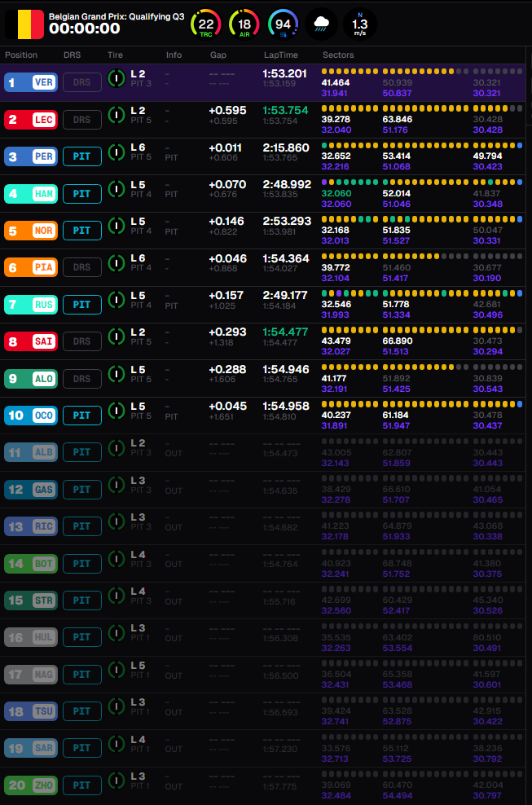Click the DRS indicator for LEC
The width and height of the screenshot is (532, 805).
82,119
